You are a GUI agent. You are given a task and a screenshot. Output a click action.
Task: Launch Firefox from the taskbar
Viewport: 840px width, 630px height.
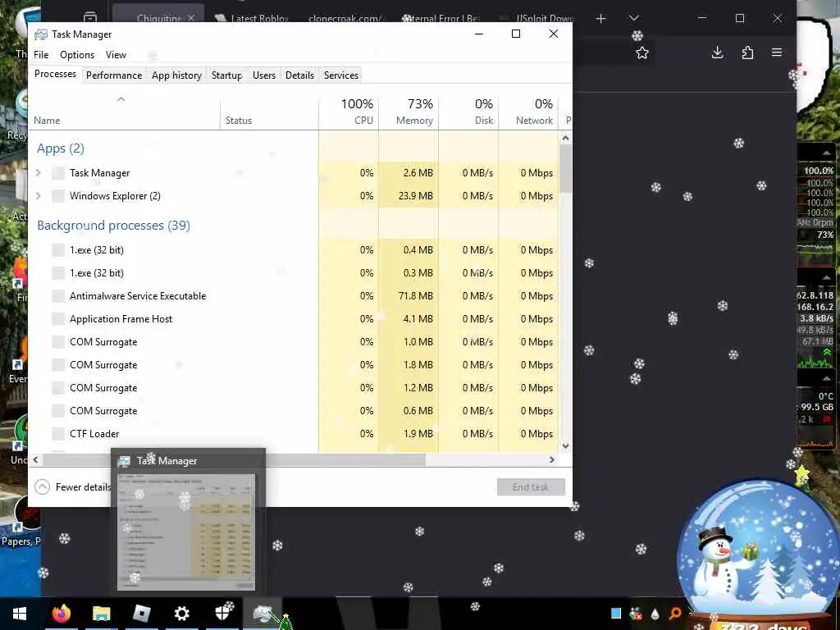click(x=61, y=614)
